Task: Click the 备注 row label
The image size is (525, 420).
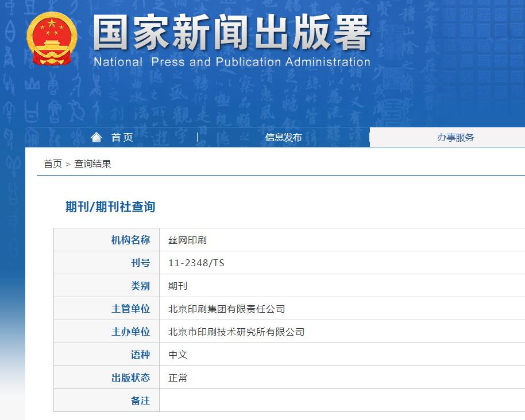Action: [140, 400]
